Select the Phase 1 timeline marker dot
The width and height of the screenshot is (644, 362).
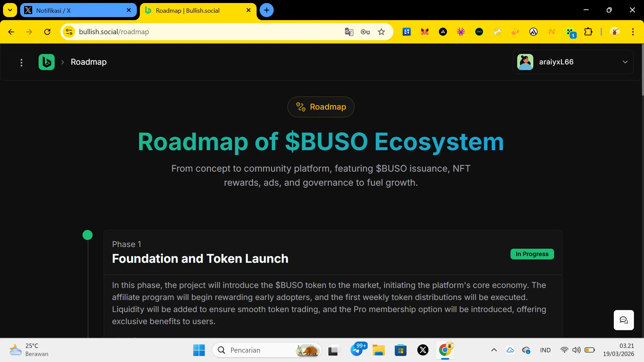(88, 235)
